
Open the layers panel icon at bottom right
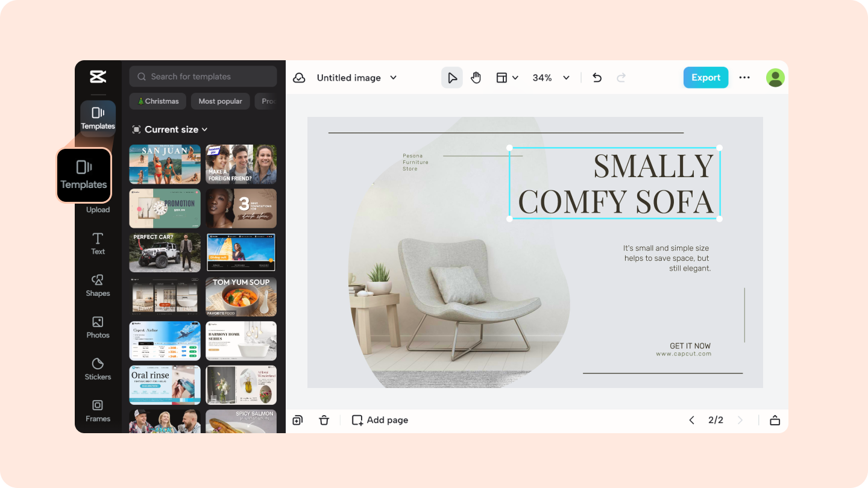(x=775, y=420)
